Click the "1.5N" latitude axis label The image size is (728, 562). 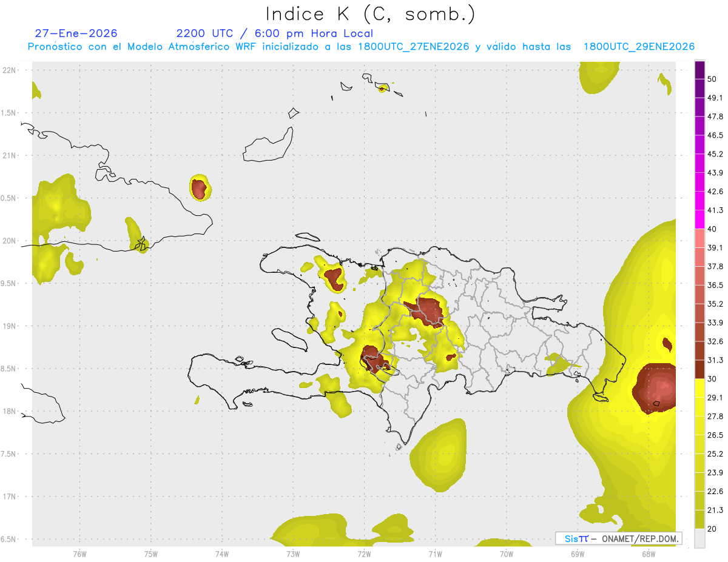(x=9, y=113)
